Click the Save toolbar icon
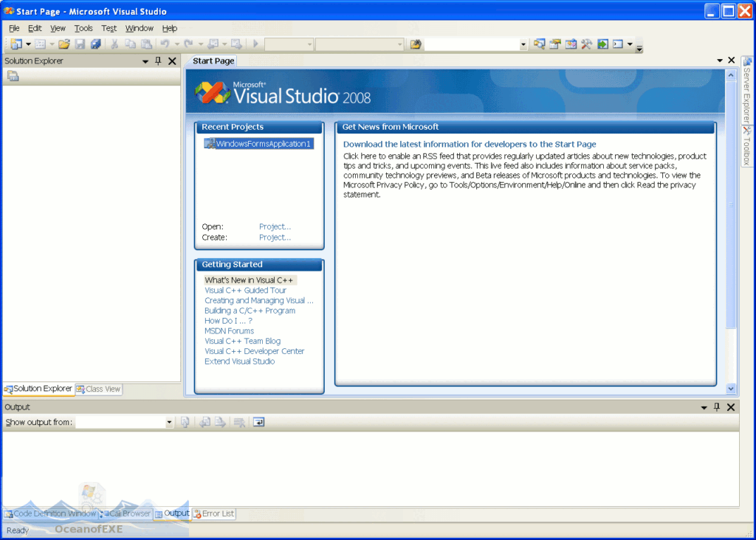Viewport: 756px width, 540px height. coord(80,44)
